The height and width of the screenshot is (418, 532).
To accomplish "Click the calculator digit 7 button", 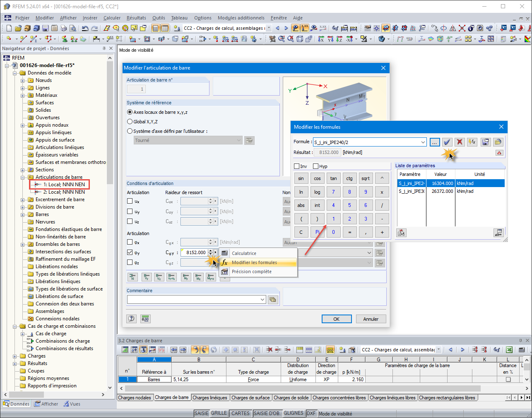I will pos(333,192).
